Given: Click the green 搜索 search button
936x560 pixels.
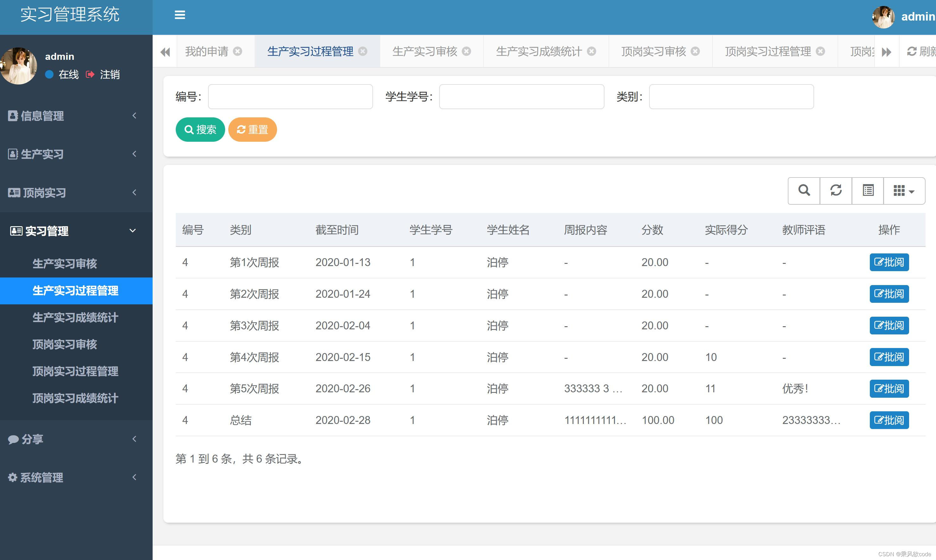Looking at the screenshot, I should [200, 129].
